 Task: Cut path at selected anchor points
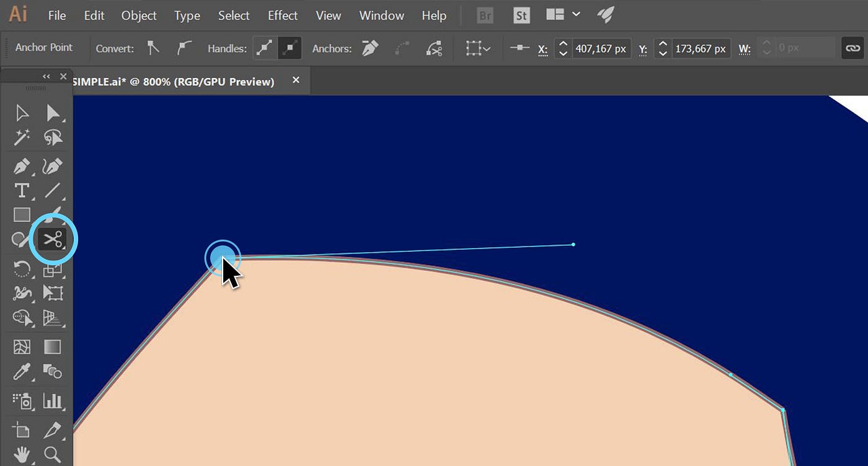pos(433,48)
